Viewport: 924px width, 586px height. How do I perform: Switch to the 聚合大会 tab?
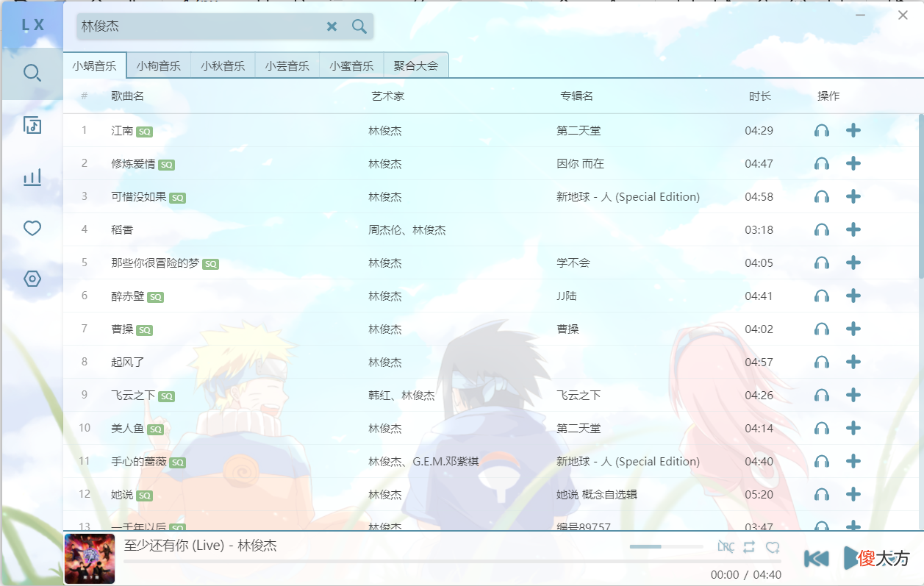point(416,65)
